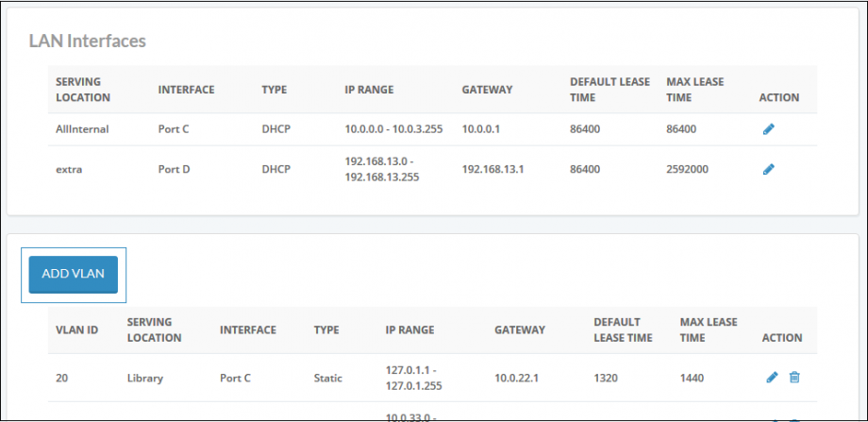Click max lease time 2592000
Screen dimensions: 868x422
coord(687,170)
